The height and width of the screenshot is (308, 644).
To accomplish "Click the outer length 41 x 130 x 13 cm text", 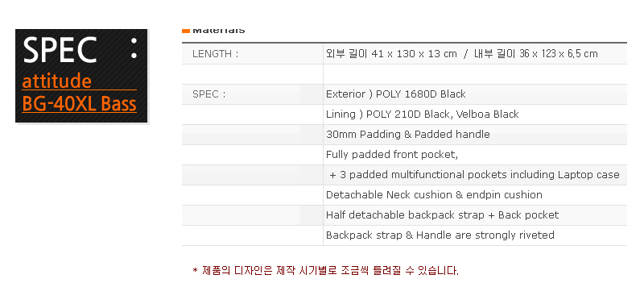I will 391,54.
